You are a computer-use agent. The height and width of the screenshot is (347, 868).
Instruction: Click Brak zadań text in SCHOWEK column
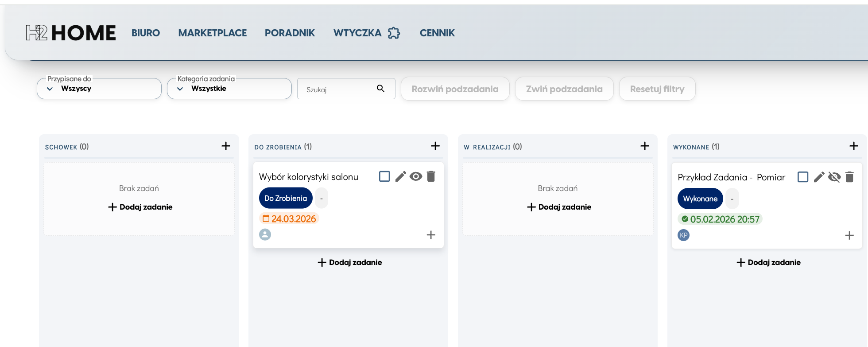[x=139, y=188]
